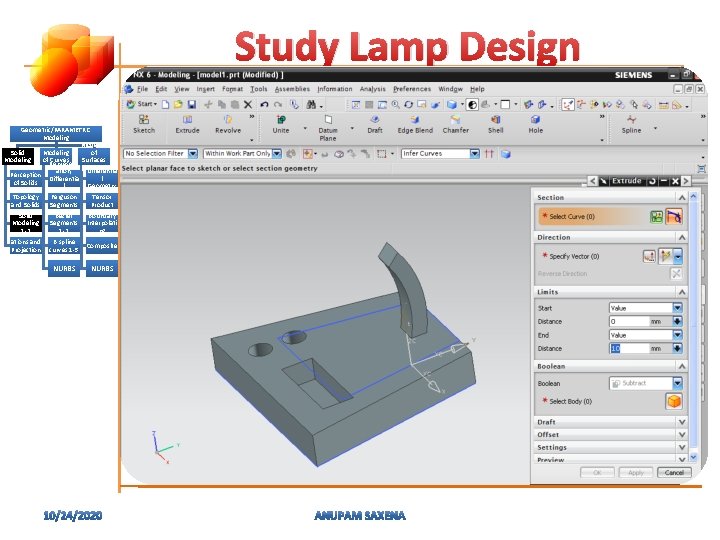This screenshot has height=540, width=720.
Task: Expand the Settings group
Action: [x=682, y=447]
